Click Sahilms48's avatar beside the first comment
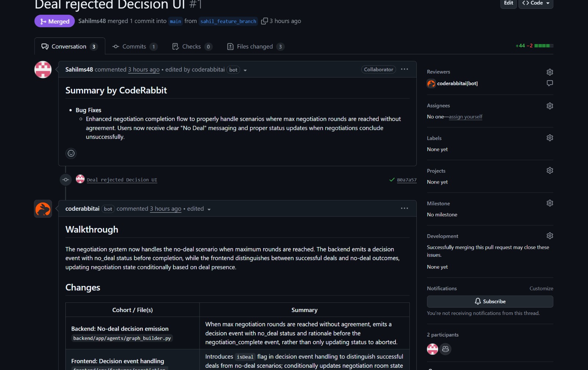Viewport: 588px width, 370px height. coord(43,70)
